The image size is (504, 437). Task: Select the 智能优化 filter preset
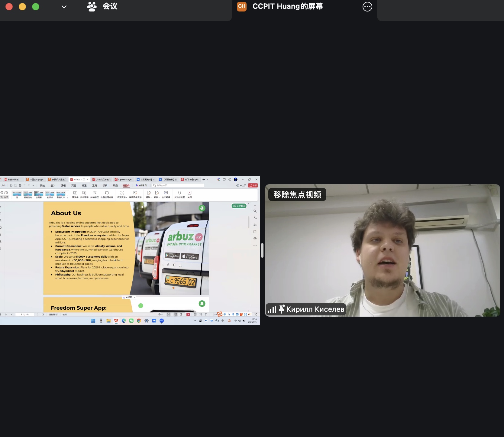[x=28, y=194]
